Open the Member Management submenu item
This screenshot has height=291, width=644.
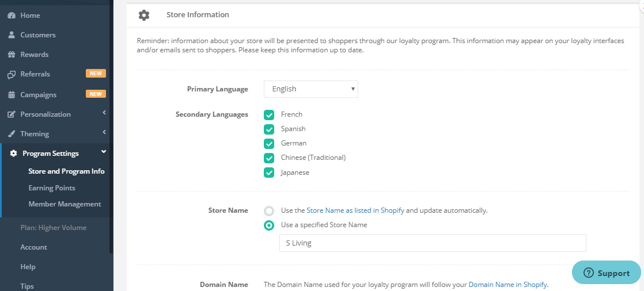(65, 204)
